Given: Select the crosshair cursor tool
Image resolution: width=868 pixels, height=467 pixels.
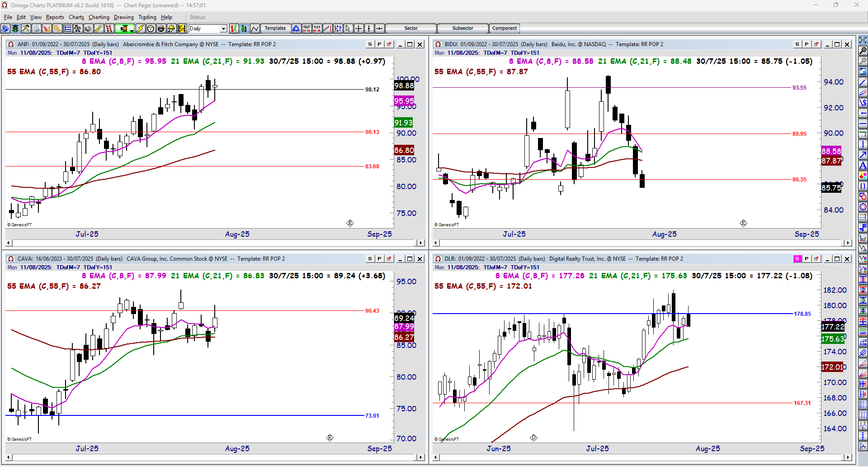Looking at the screenshot, I should pos(359,29).
